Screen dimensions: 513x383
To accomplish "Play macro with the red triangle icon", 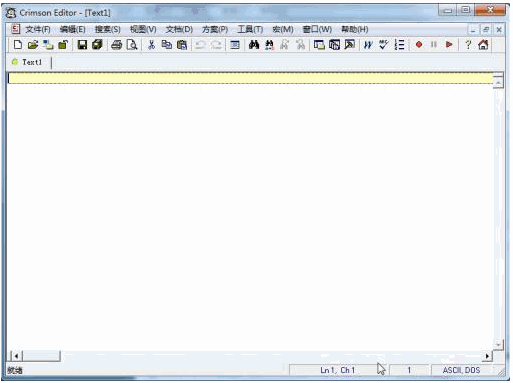I will pyautogui.click(x=449, y=45).
